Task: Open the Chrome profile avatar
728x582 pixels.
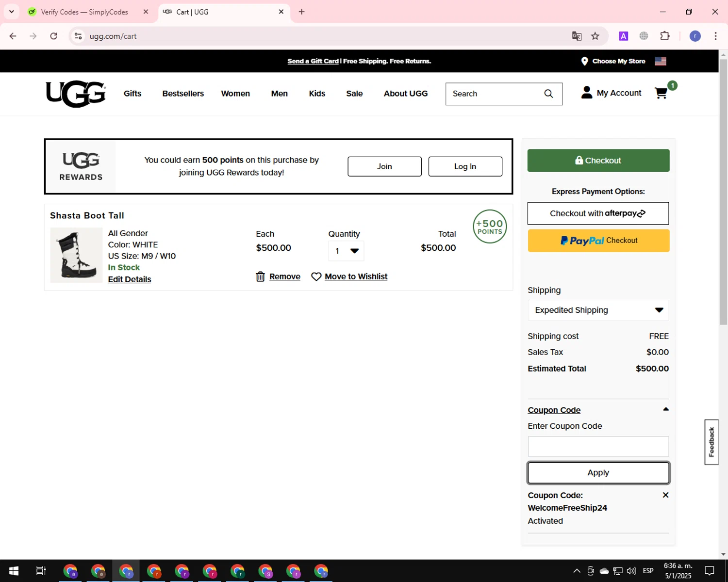Action: pos(695,36)
